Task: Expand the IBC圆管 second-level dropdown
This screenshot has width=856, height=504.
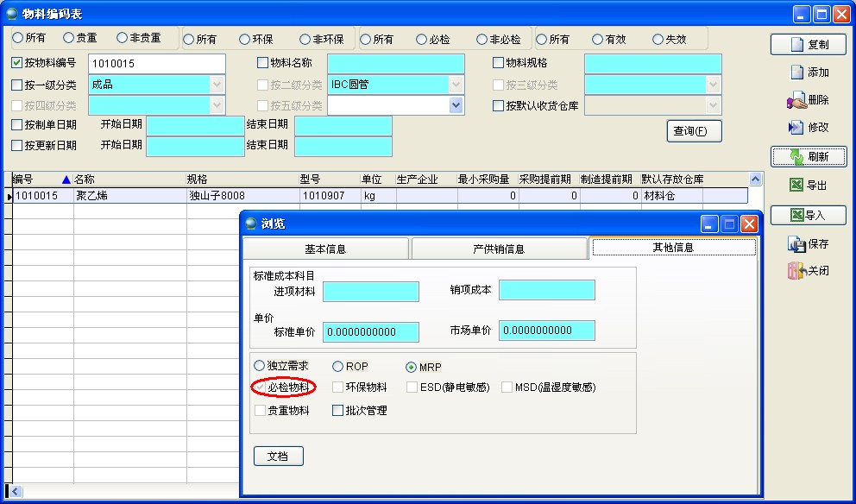Action: point(457,84)
